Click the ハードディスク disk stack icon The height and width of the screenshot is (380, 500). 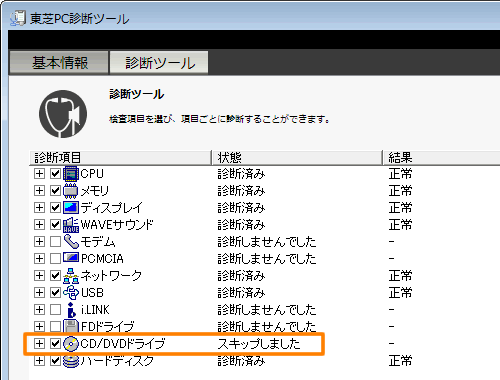pyautogui.click(x=71, y=361)
